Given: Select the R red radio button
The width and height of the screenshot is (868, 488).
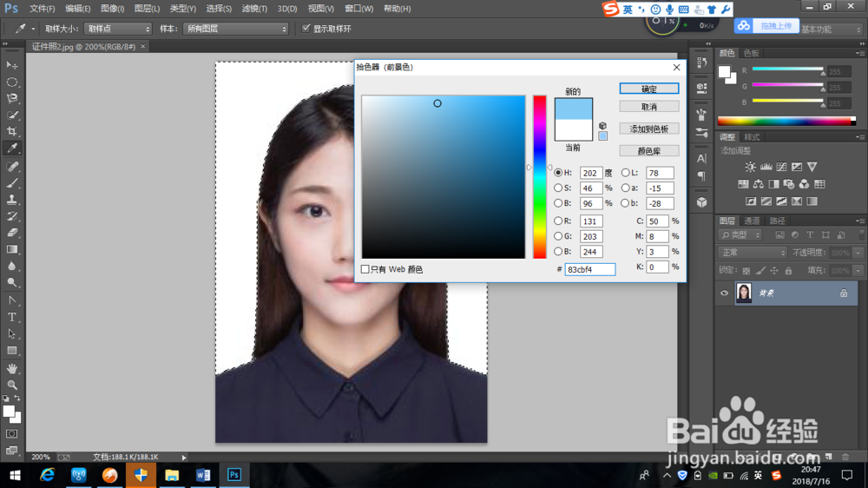Looking at the screenshot, I should pyautogui.click(x=558, y=221).
